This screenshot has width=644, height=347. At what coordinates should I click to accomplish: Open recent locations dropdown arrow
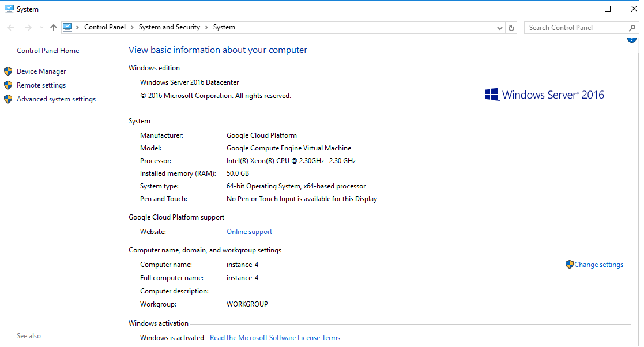[42, 28]
